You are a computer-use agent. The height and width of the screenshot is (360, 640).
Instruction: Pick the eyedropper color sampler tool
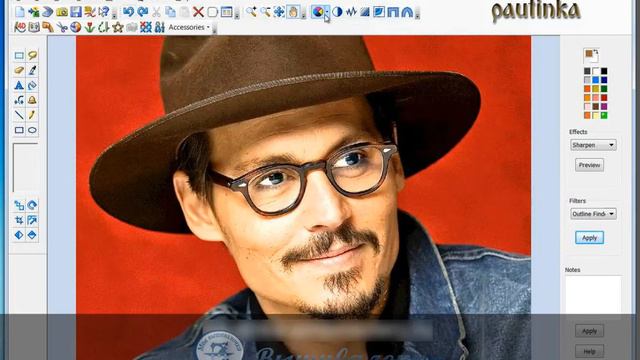[32, 70]
